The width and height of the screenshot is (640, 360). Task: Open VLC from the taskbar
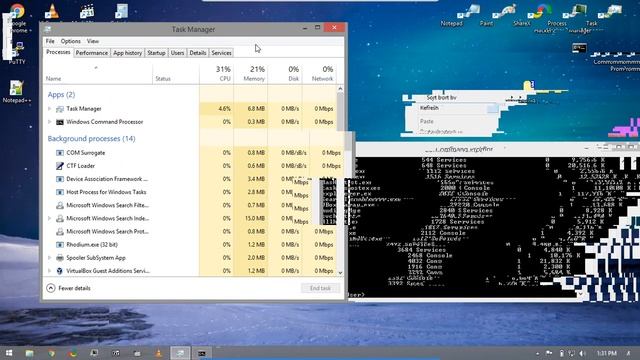[159, 353]
